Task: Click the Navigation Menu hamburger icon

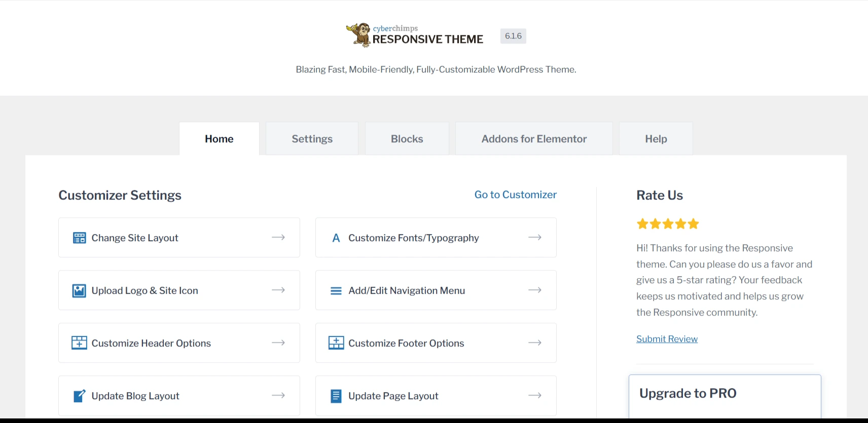Action: coord(336,291)
